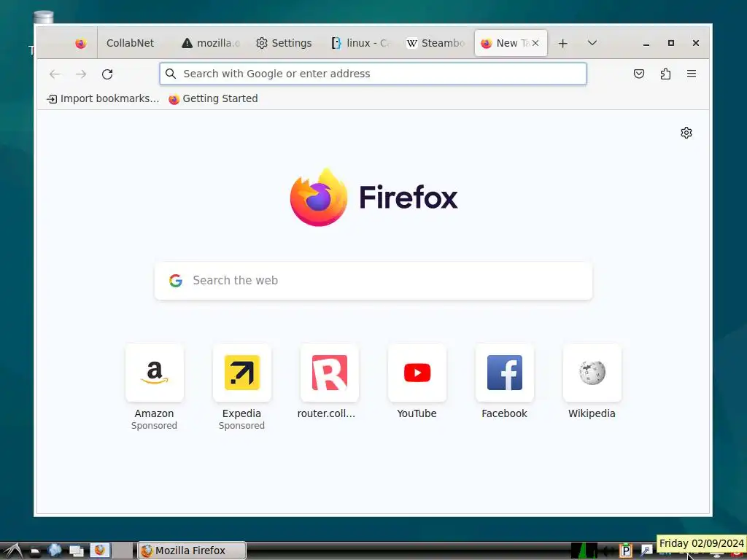Viewport: 747px width, 560px height.
Task: Click the magnifier icon in address bar
Action: (x=171, y=74)
